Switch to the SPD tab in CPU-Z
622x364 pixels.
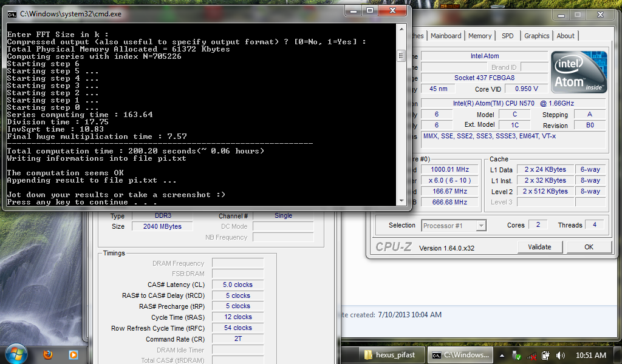[x=507, y=36]
